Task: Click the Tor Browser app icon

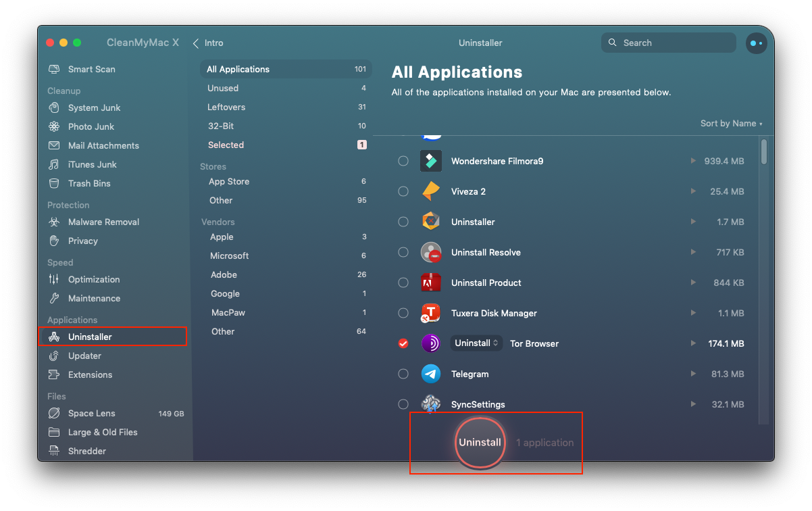Action: point(431,343)
